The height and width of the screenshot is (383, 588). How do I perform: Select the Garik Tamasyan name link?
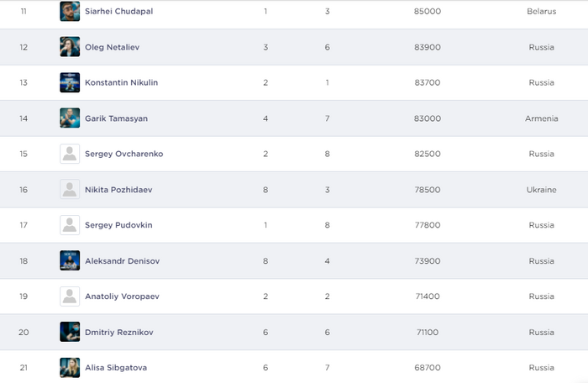[x=116, y=118]
